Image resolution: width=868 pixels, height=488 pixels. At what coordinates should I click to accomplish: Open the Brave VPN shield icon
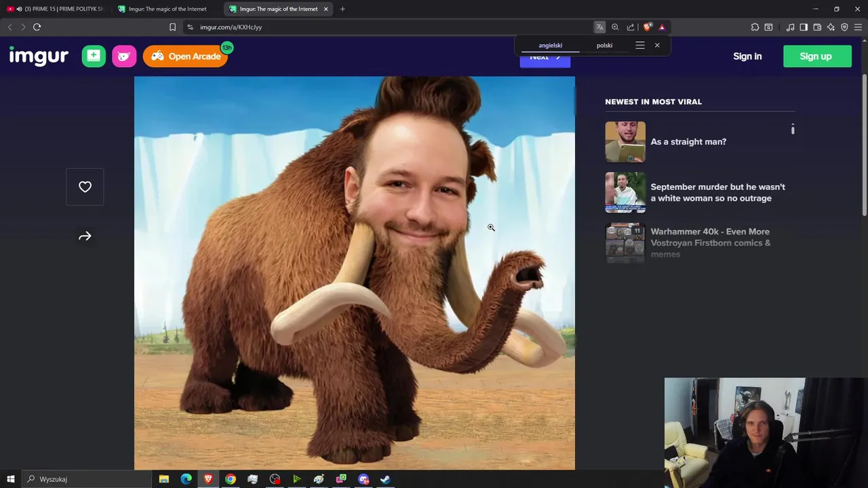pyautogui.click(x=844, y=27)
